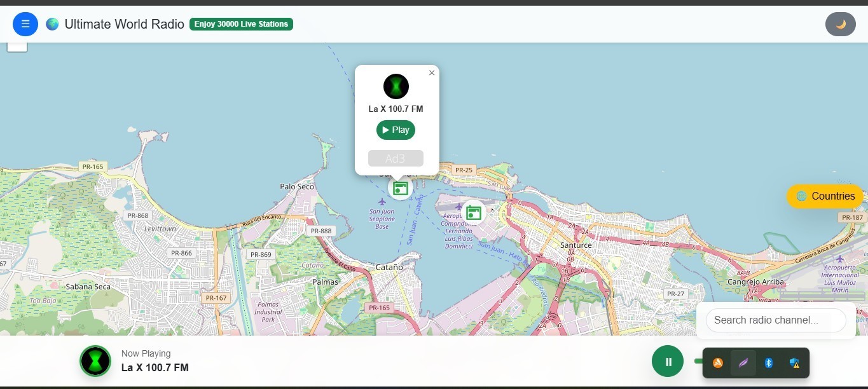868x389 pixels.
Task: Open the yellow Countries button
Action: click(x=825, y=196)
